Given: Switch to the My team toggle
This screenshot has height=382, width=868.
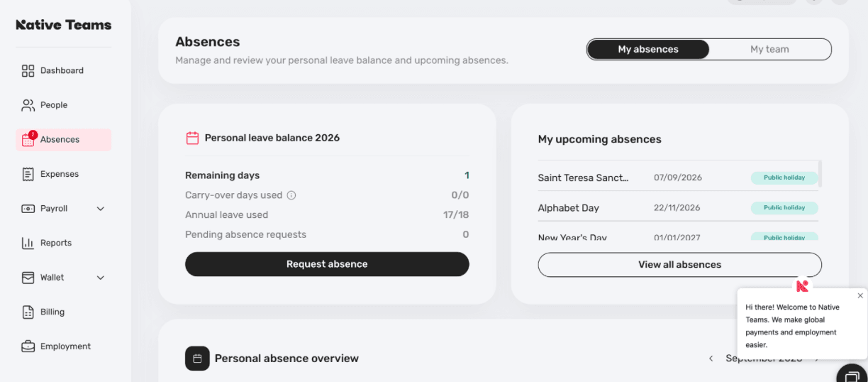Looking at the screenshot, I should click(769, 49).
